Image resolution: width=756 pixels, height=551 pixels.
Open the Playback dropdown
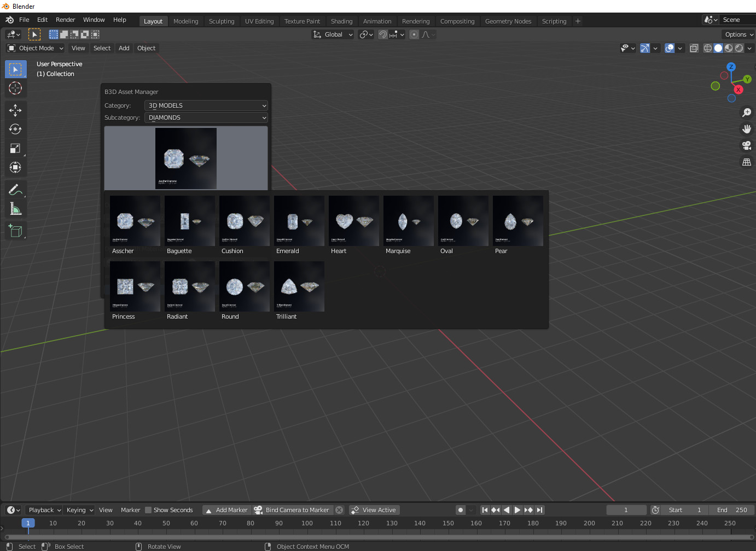pos(44,510)
